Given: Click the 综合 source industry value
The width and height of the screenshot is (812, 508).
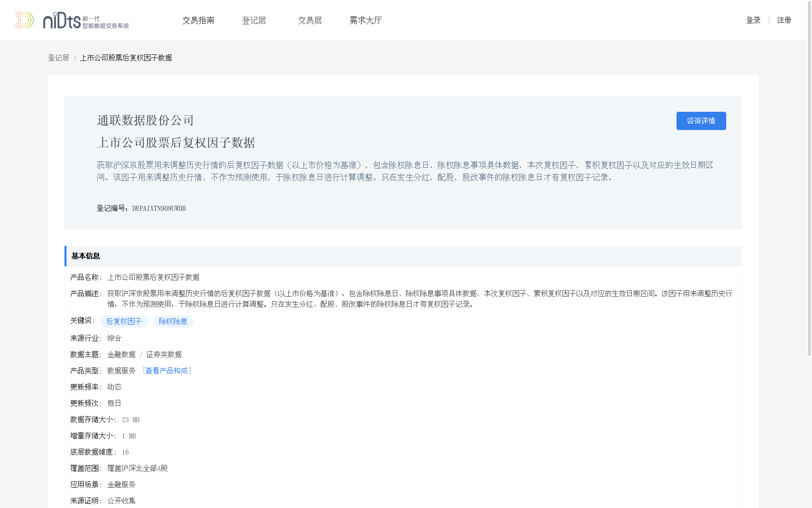Looking at the screenshot, I should pyautogui.click(x=114, y=338).
